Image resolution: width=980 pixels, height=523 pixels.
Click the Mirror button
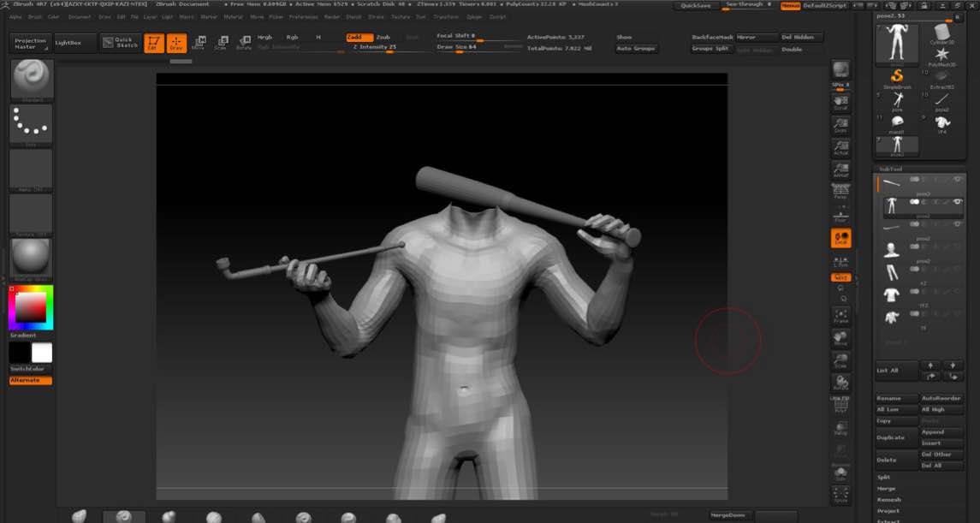pos(757,38)
